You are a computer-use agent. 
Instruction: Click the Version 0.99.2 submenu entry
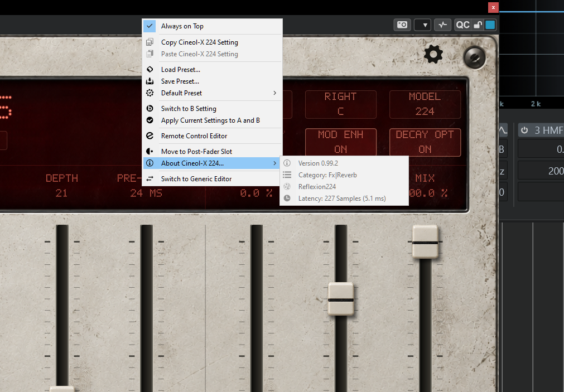[x=344, y=163]
